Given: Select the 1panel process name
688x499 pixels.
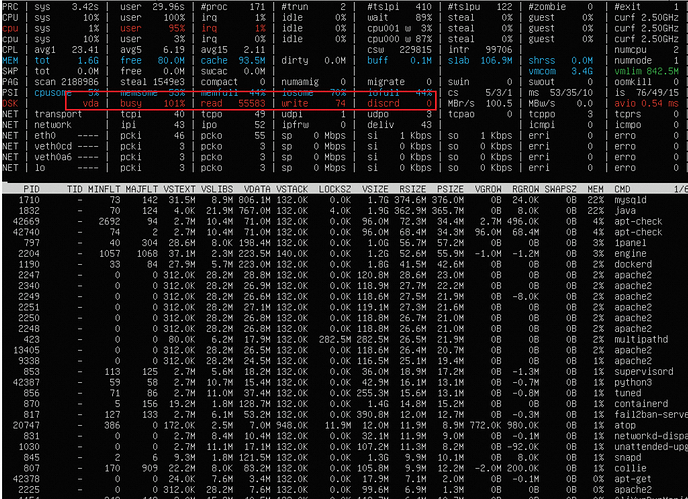Looking at the screenshot, I should pyautogui.click(x=630, y=243).
